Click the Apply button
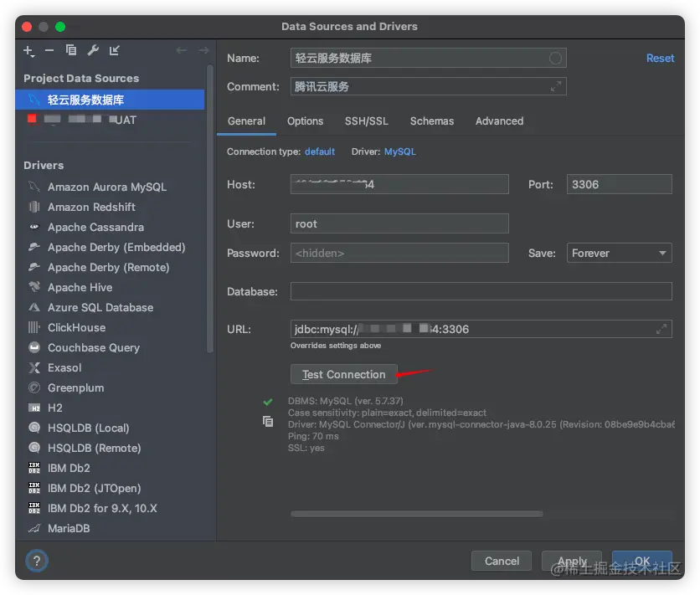Image resolution: width=700 pixels, height=595 pixels. (x=572, y=561)
